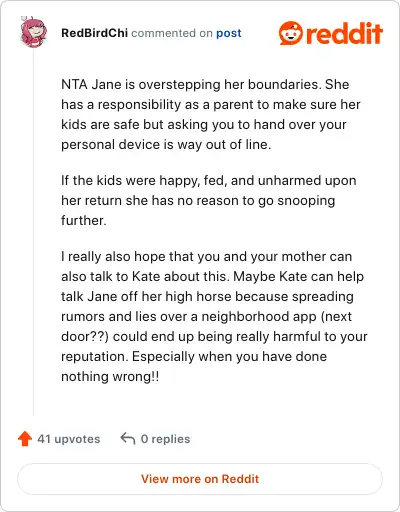400x512 pixels.
Task: Click the "41 upvotes" count label
Action: tap(69, 439)
